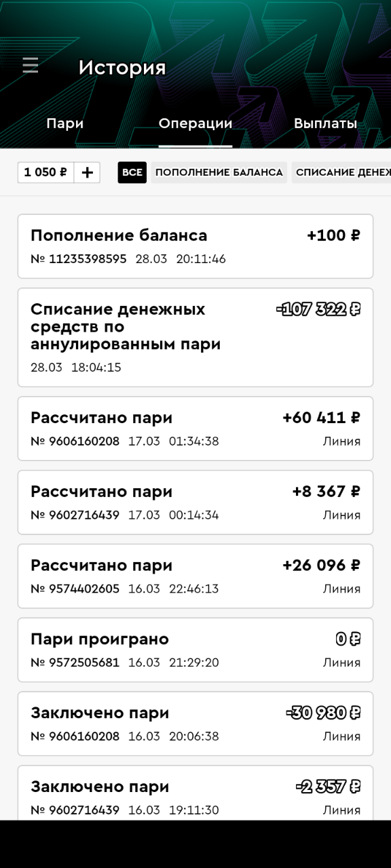Screen dimensions: 391x868
Task: Tap the 1 050 ₽ balance box
Action: click(x=45, y=172)
